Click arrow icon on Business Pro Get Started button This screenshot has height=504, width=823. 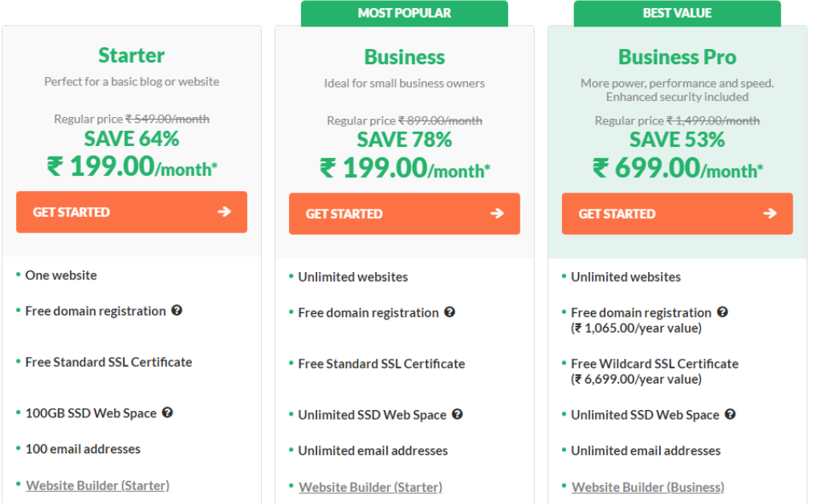[x=771, y=213]
